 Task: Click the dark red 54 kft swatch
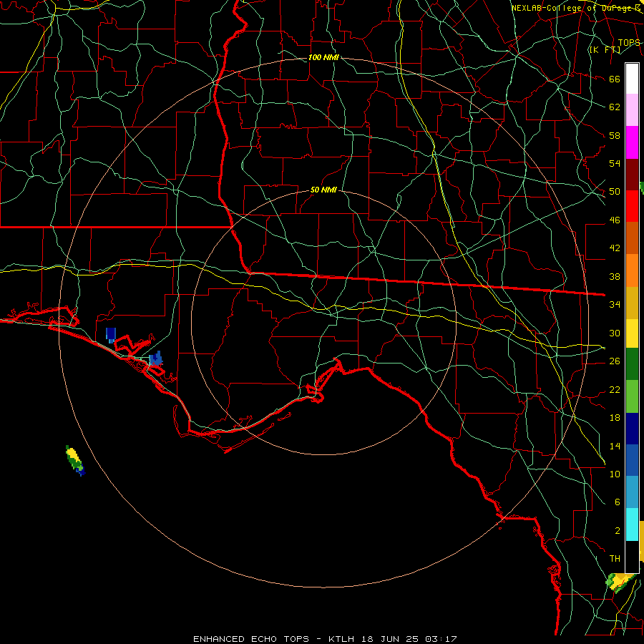pyautogui.click(x=632, y=175)
